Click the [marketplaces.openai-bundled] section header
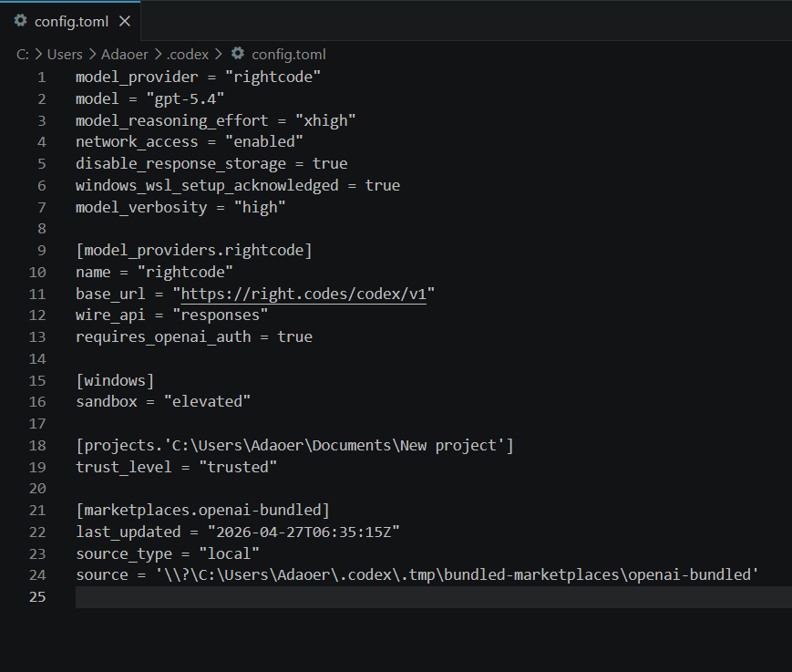 click(x=202, y=510)
